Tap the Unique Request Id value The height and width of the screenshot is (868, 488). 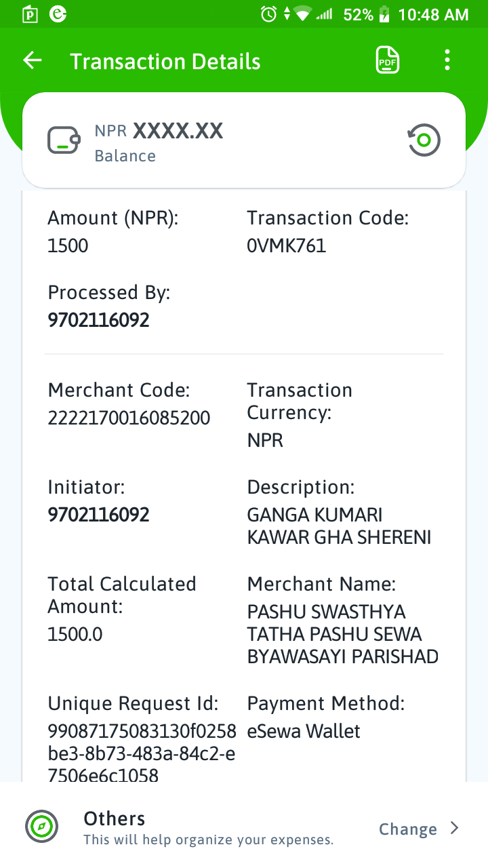tap(142, 753)
